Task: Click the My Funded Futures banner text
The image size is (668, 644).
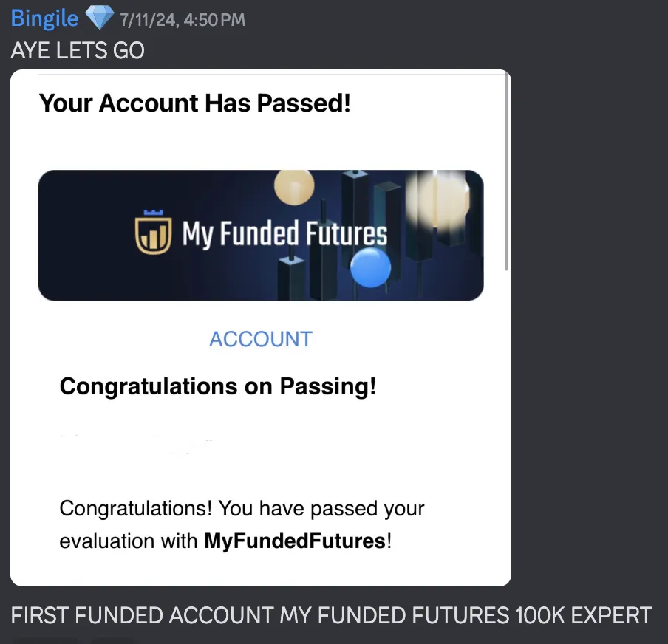Action: (x=284, y=233)
